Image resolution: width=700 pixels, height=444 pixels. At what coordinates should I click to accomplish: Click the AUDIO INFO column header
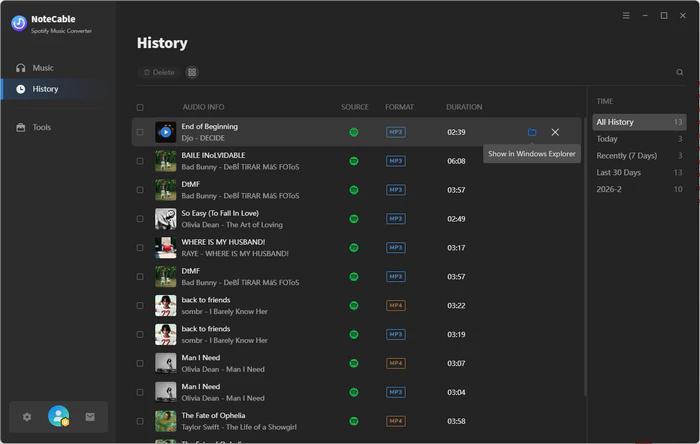coord(204,107)
